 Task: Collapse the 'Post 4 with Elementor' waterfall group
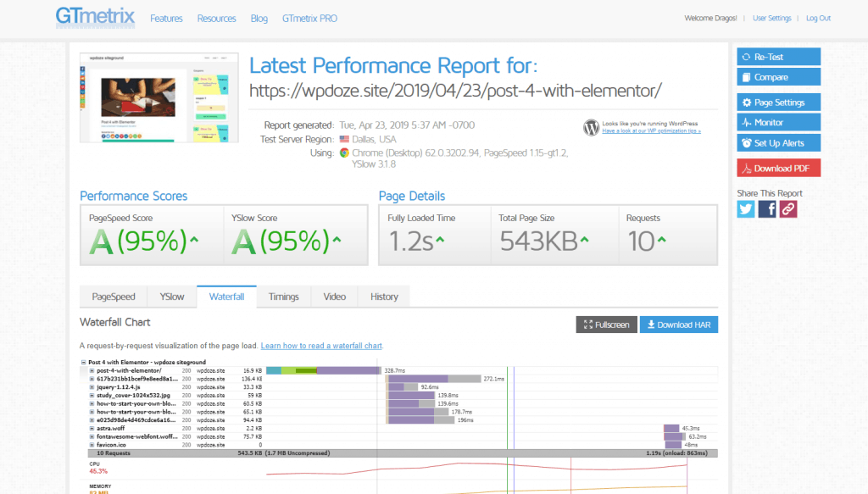pos(84,363)
